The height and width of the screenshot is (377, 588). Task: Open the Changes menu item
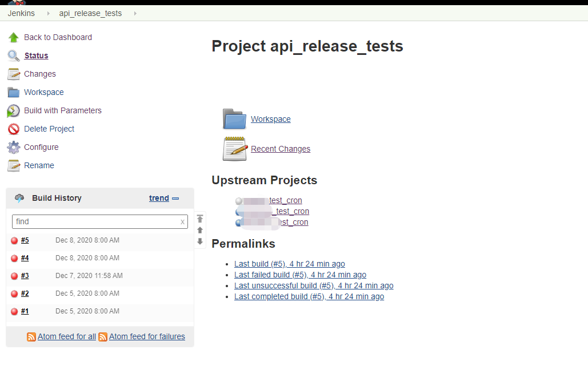coord(40,74)
